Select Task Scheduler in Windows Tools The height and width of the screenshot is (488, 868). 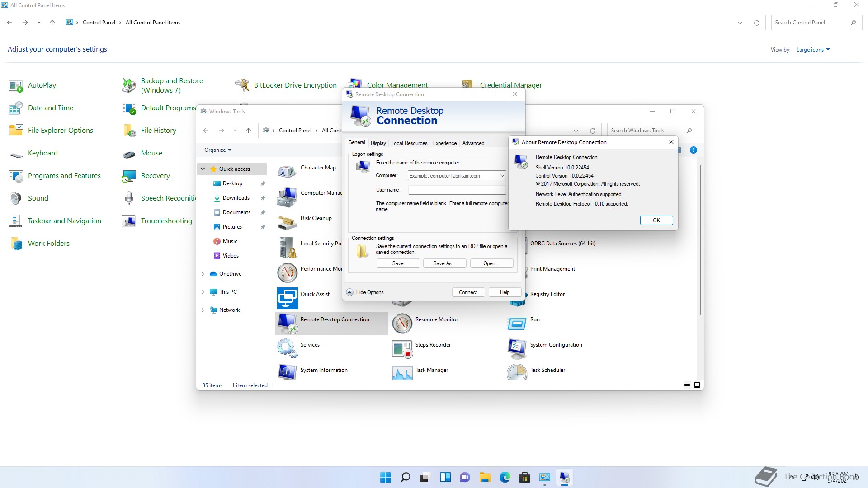coord(547,370)
